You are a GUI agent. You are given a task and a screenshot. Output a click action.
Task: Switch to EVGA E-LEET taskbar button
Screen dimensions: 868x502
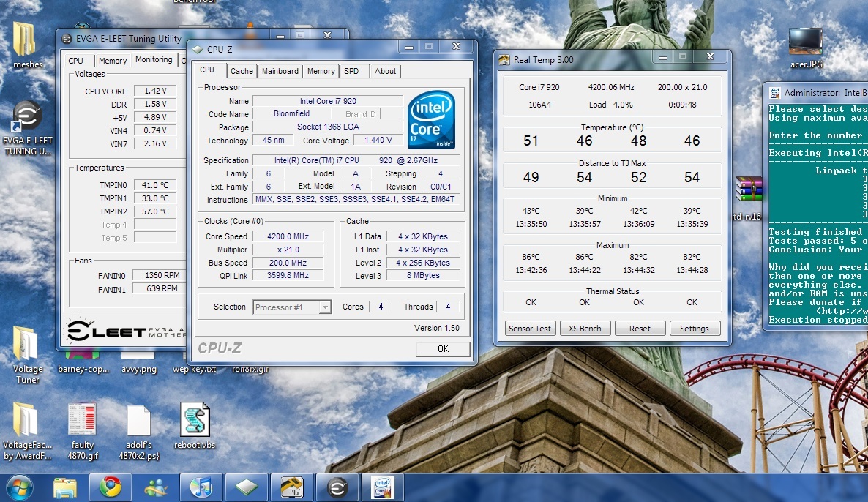(337, 487)
